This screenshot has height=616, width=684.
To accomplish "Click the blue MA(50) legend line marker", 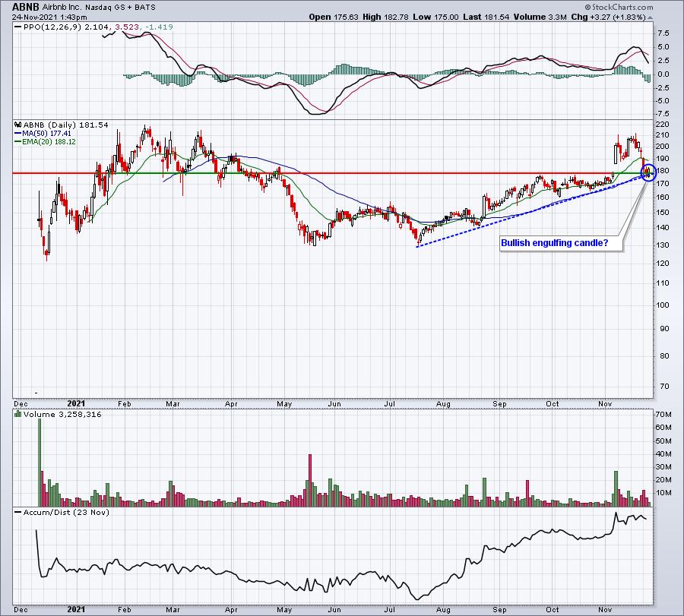I will pos(18,134).
